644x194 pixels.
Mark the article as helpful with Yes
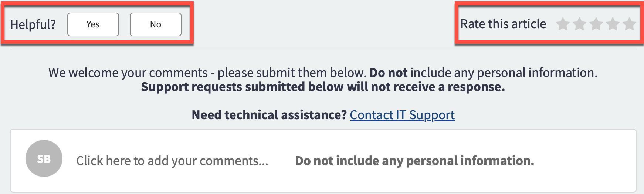tap(93, 24)
